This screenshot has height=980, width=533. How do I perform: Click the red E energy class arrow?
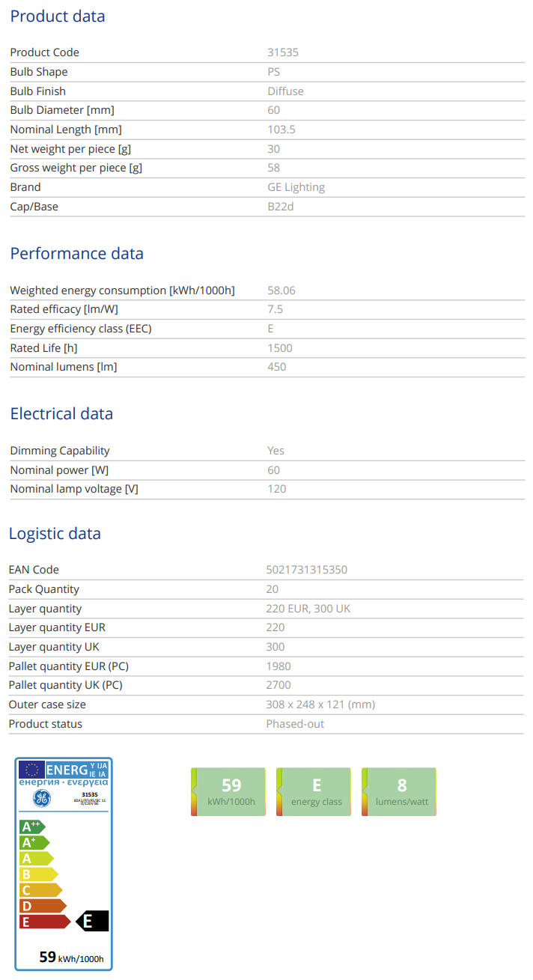(x=45, y=922)
